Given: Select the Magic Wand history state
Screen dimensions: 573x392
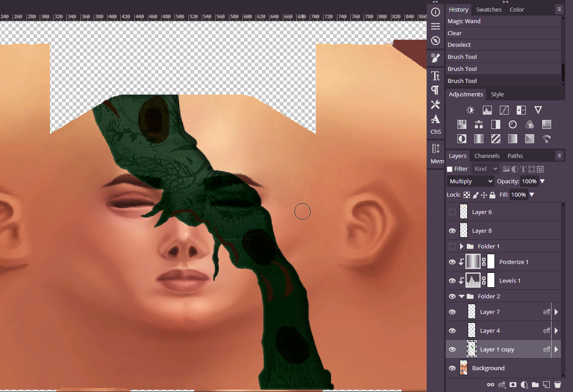Looking at the screenshot, I should 464,21.
